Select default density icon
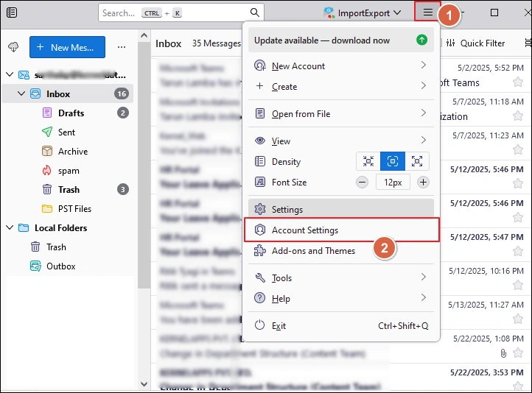 pos(393,161)
